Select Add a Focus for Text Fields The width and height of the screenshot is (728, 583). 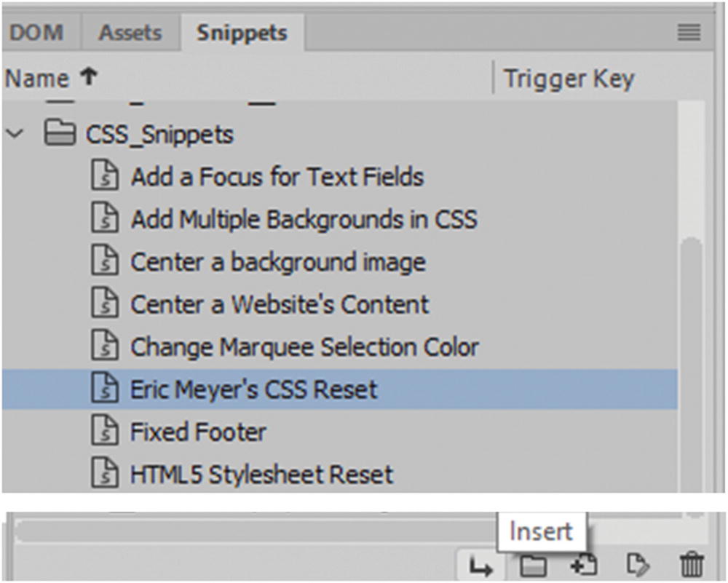coord(277,177)
